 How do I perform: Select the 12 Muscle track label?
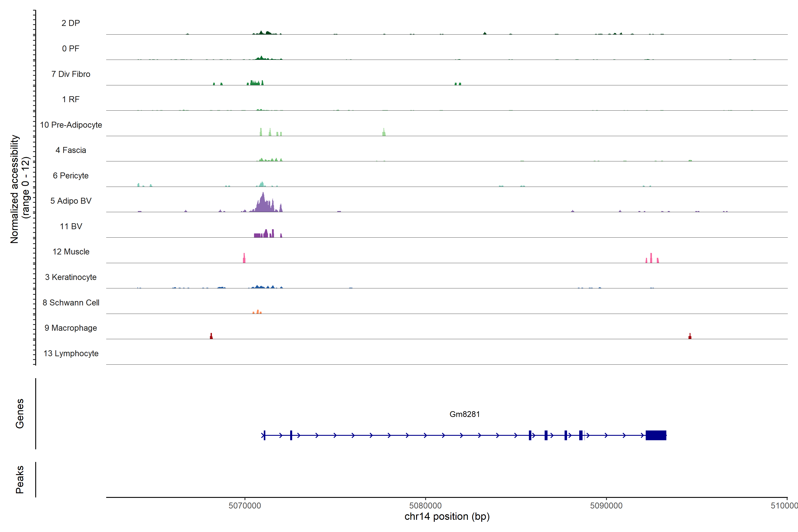[x=71, y=252]
